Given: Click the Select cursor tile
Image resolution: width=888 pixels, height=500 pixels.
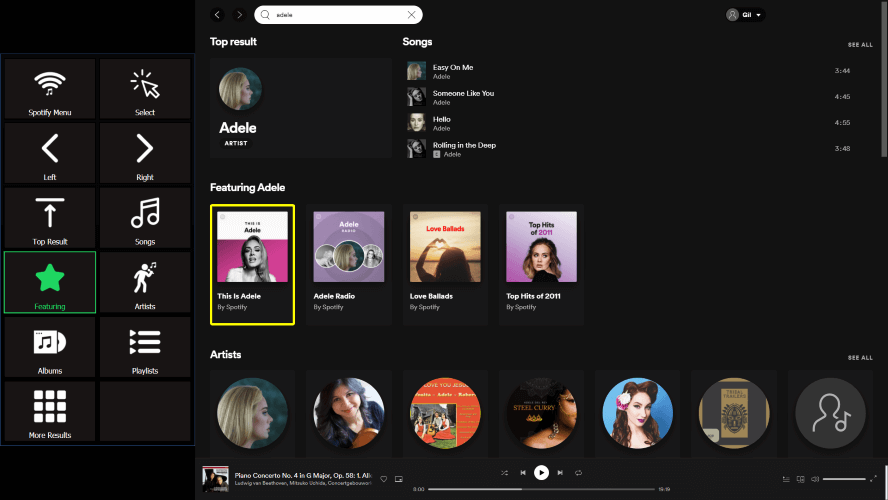Looking at the screenshot, I should [145, 89].
